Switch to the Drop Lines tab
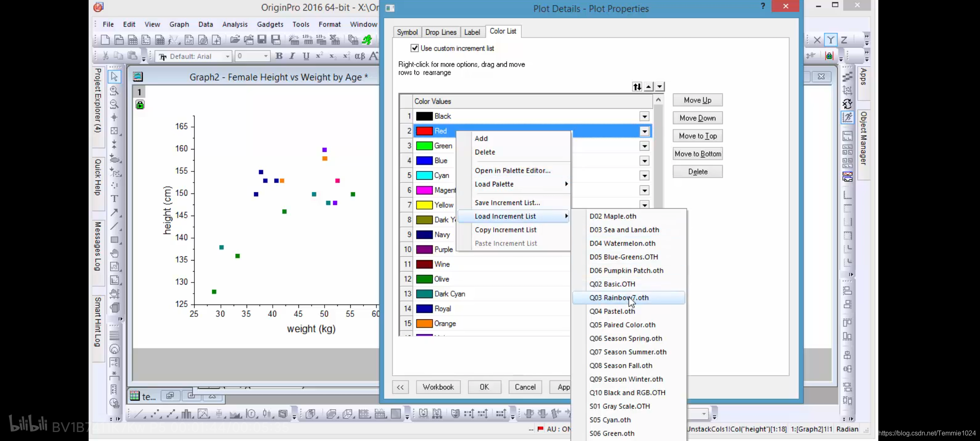980x441 pixels. (x=441, y=32)
